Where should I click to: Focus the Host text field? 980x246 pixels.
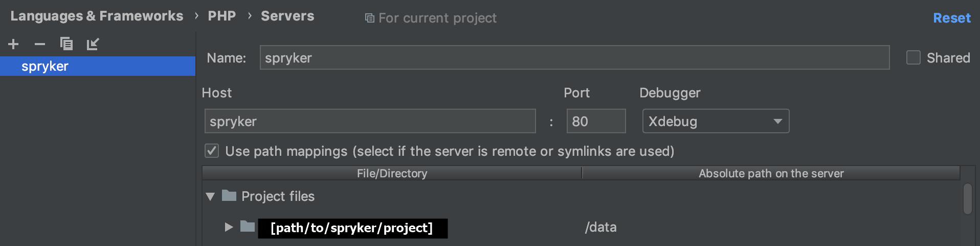coord(370,121)
